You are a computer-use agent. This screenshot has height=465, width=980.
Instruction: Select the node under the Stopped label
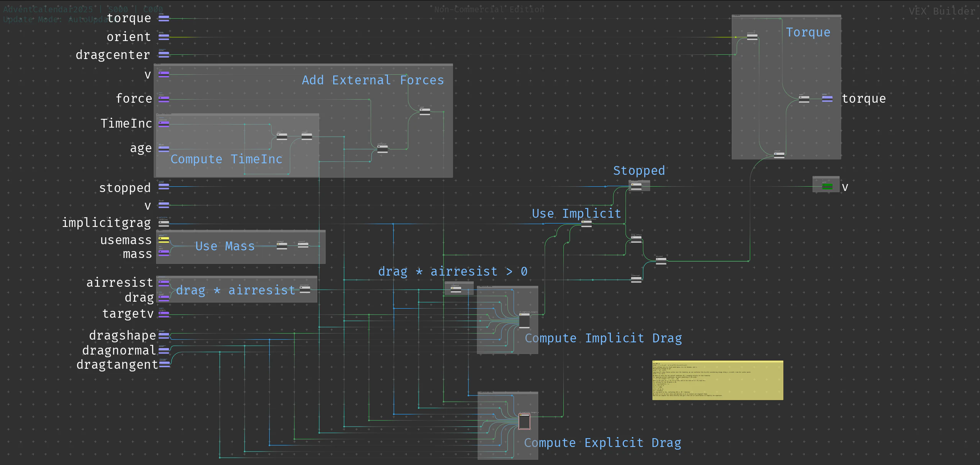636,186
